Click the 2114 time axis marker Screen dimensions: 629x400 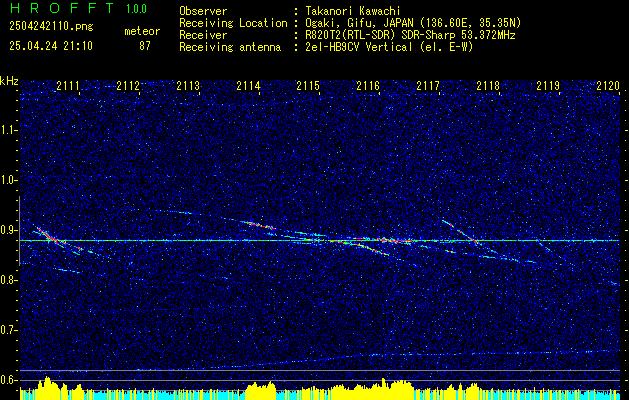(x=248, y=86)
